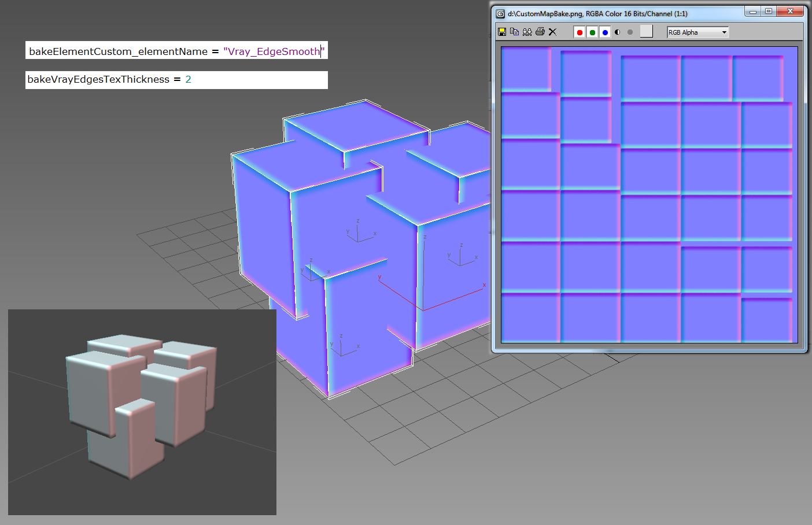Viewport: 812px width, 525px height.
Task: Click the baked normal map image
Action: pos(649,195)
